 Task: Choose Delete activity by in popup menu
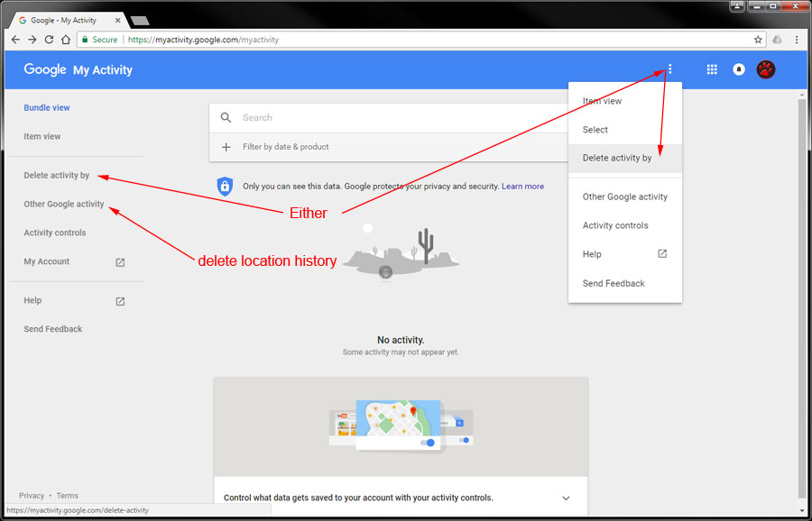pos(625,158)
